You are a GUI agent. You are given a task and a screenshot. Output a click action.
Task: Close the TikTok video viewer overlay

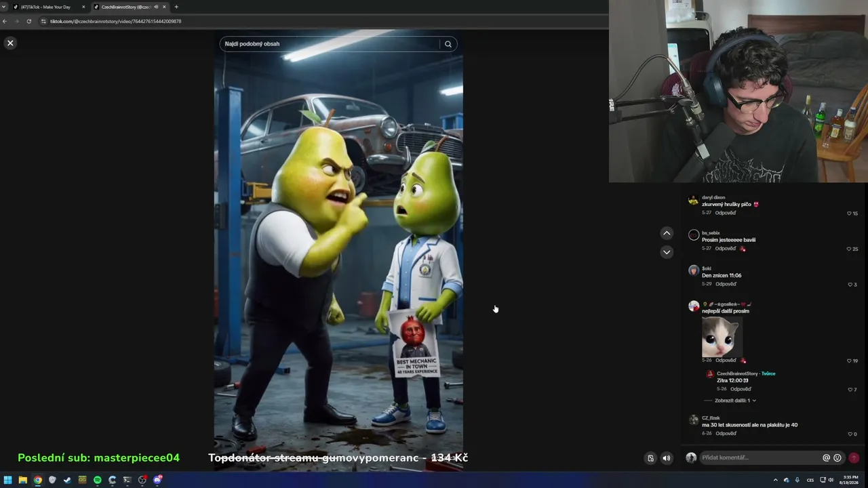click(x=10, y=43)
